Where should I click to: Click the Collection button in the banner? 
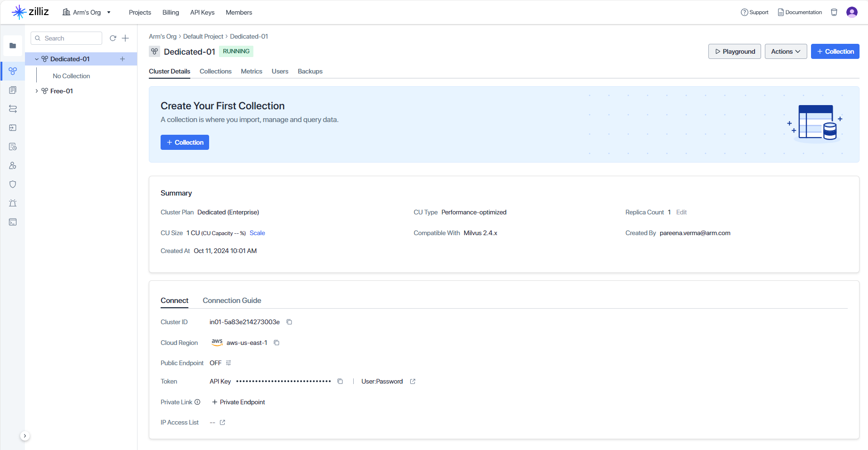tap(185, 142)
